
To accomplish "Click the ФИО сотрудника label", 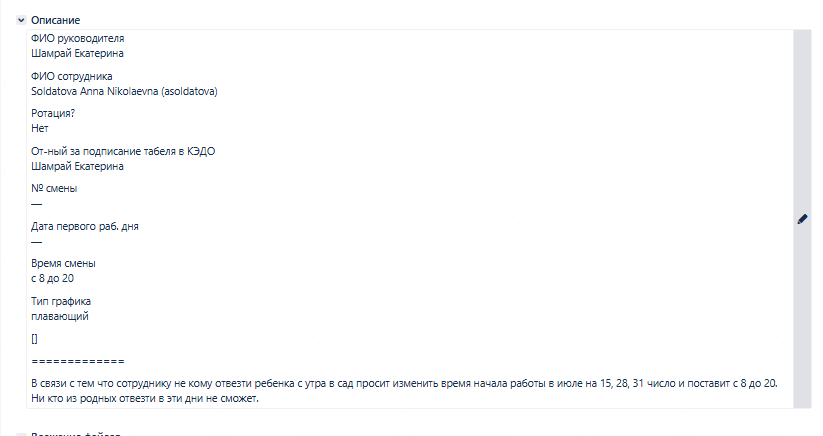I will (x=71, y=76).
